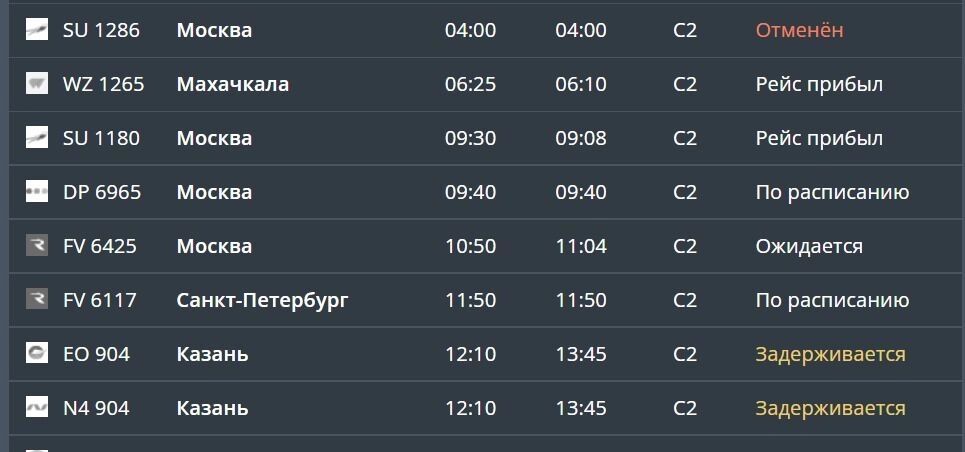
Task: Click the airline logo for flight EO 904
Action: pos(37,354)
